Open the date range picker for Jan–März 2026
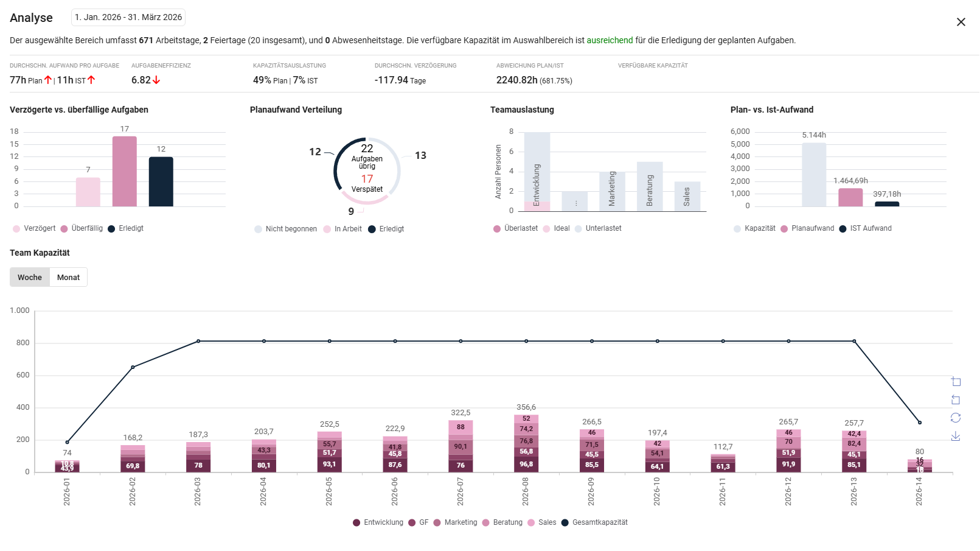Image resolution: width=980 pixels, height=551 pixels. click(128, 17)
